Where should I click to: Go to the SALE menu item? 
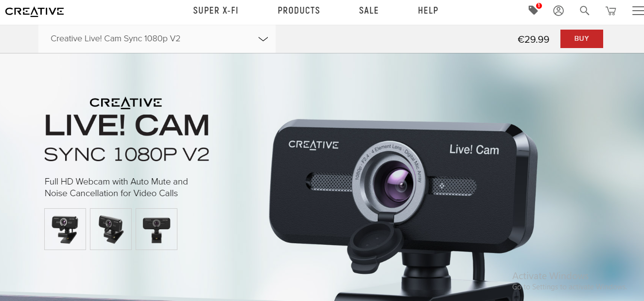[369, 11]
